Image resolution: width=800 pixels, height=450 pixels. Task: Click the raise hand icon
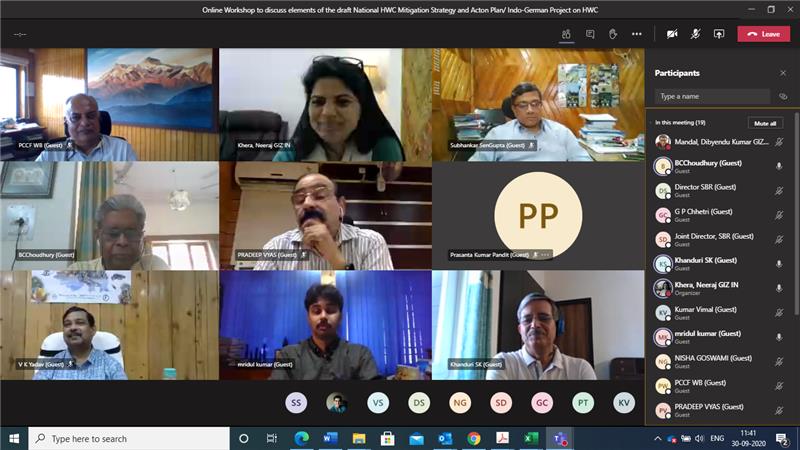click(x=613, y=34)
